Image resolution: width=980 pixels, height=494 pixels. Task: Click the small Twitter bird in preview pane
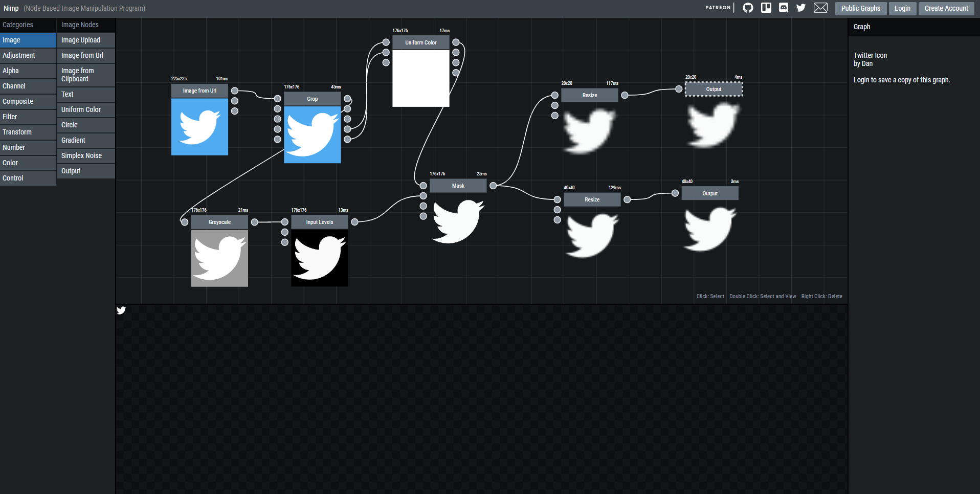click(x=121, y=310)
